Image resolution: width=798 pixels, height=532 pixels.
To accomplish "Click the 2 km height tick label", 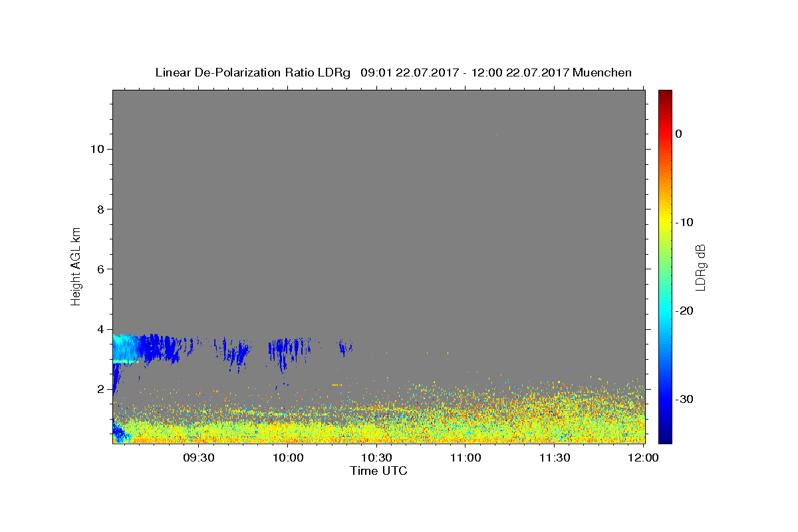I will pos(99,388).
